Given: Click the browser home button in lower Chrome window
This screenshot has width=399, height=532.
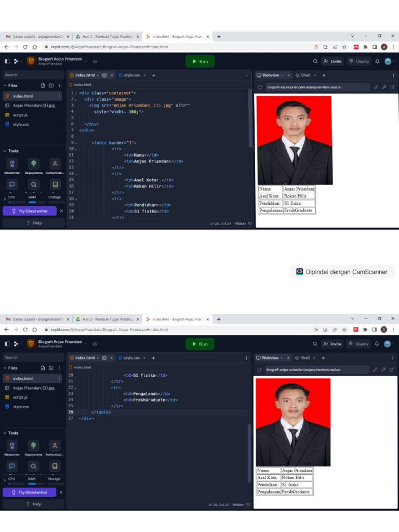Looking at the screenshot, I should tap(35, 329).
